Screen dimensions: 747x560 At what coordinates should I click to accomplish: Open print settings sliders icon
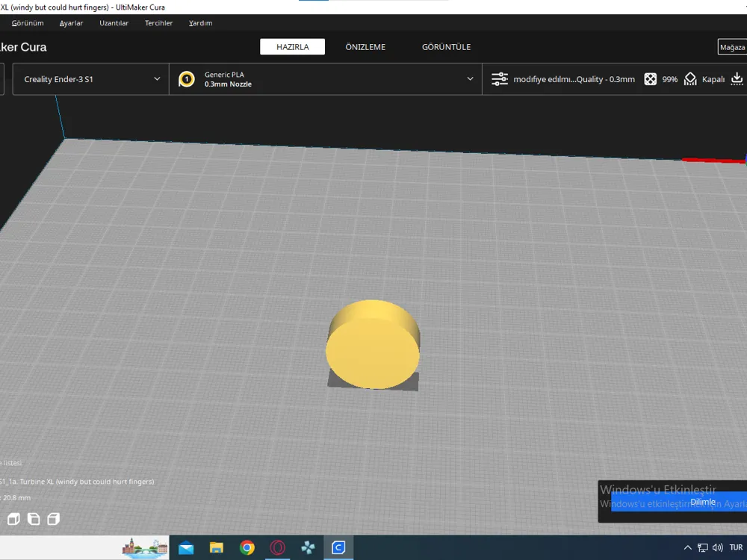pyautogui.click(x=499, y=79)
